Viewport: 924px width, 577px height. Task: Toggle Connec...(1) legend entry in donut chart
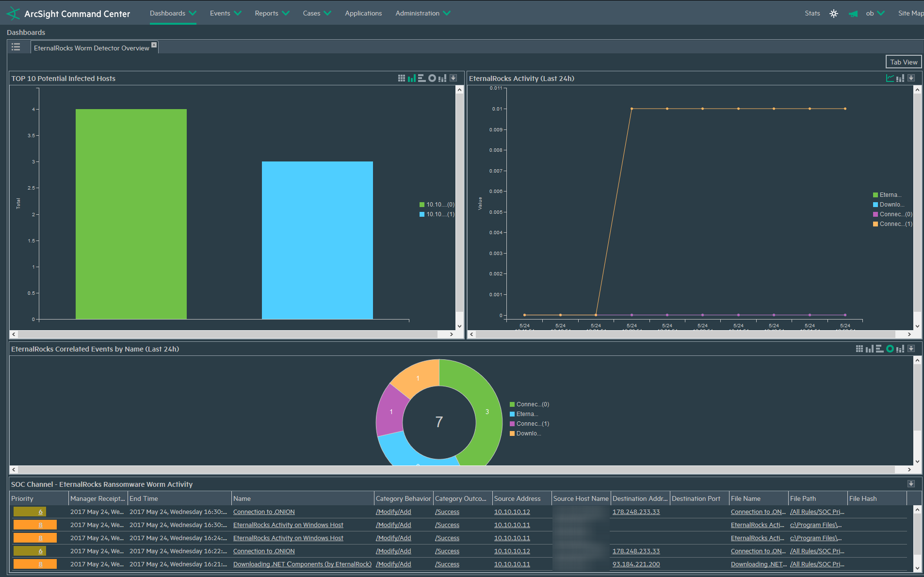coord(529,424)
